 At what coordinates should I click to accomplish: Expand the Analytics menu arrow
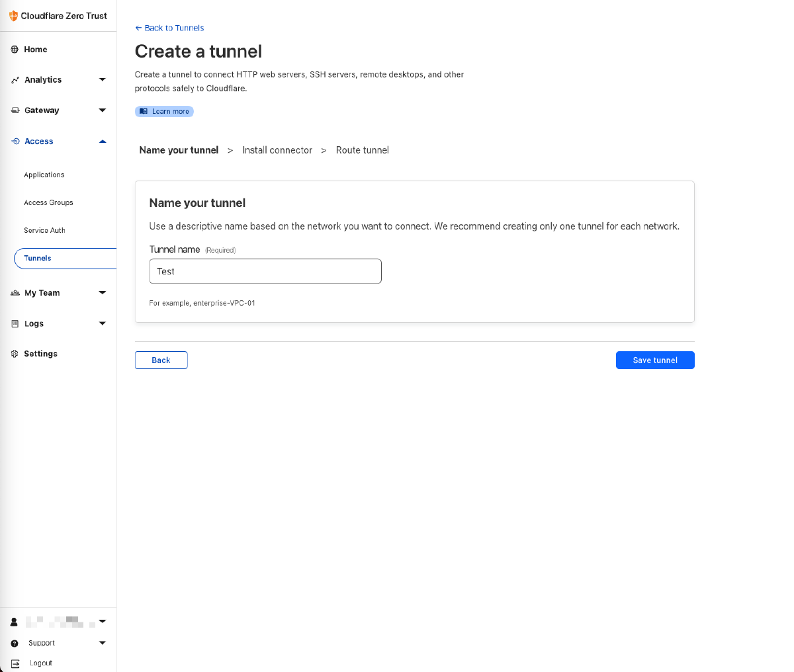point(102,80)
